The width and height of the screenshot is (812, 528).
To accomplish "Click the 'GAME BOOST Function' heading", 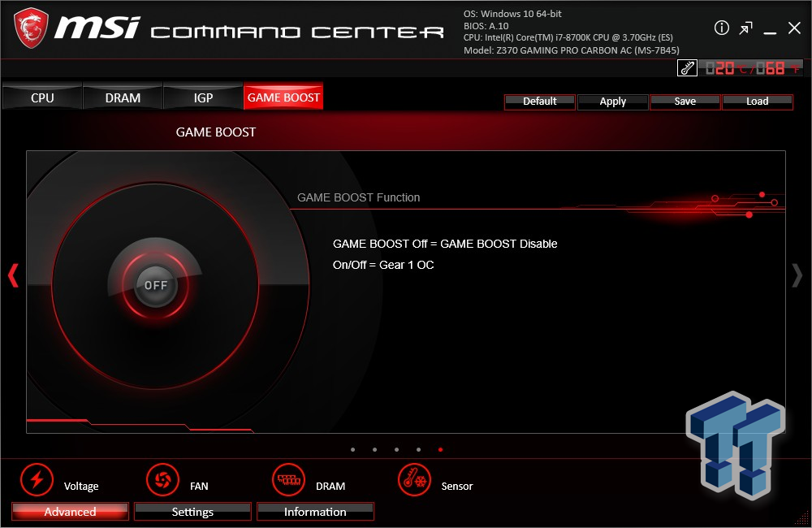I will [x=358, y=197].
